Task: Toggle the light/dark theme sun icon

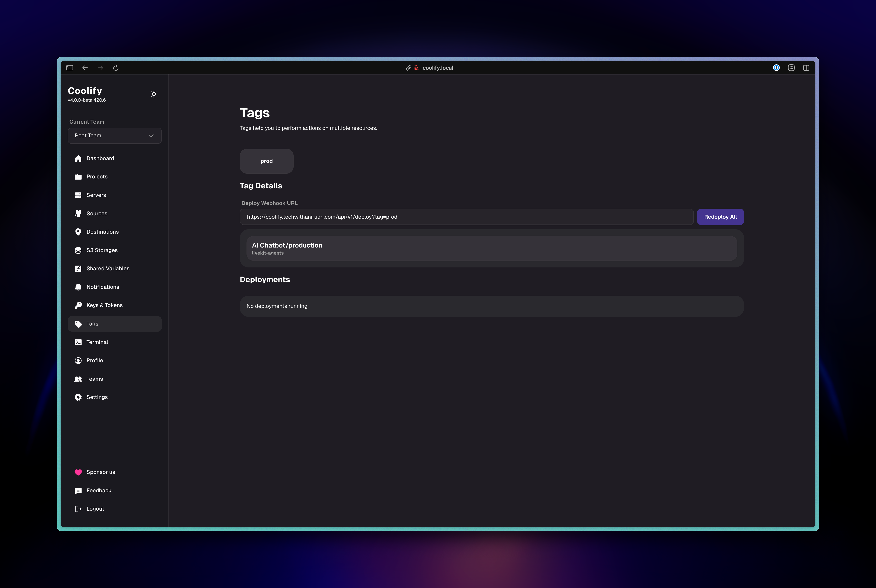Action: 154,94
